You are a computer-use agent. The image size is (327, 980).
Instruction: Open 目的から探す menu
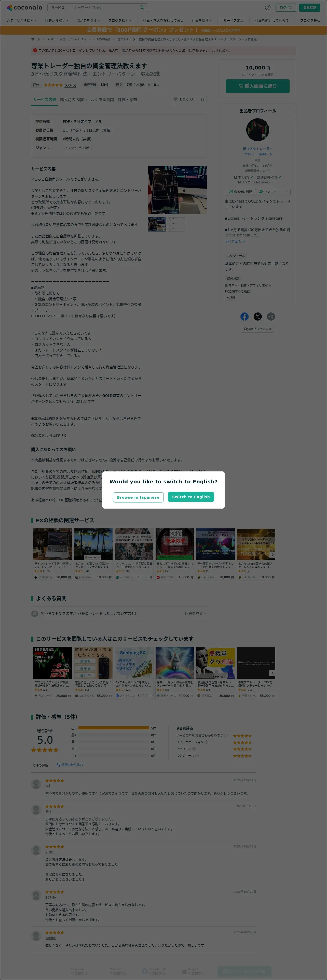[x=57, y=21]
